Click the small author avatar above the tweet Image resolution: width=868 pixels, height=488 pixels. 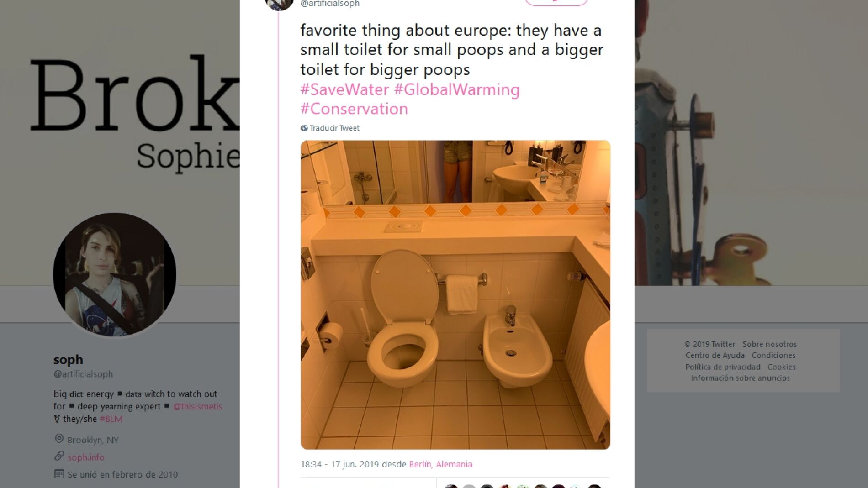click(x=279, y=4)
